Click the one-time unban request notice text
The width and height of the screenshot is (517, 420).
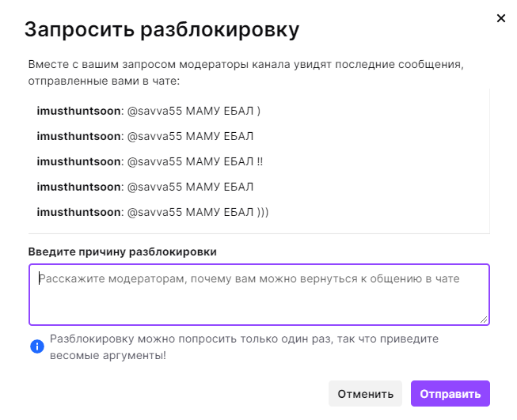244,347
